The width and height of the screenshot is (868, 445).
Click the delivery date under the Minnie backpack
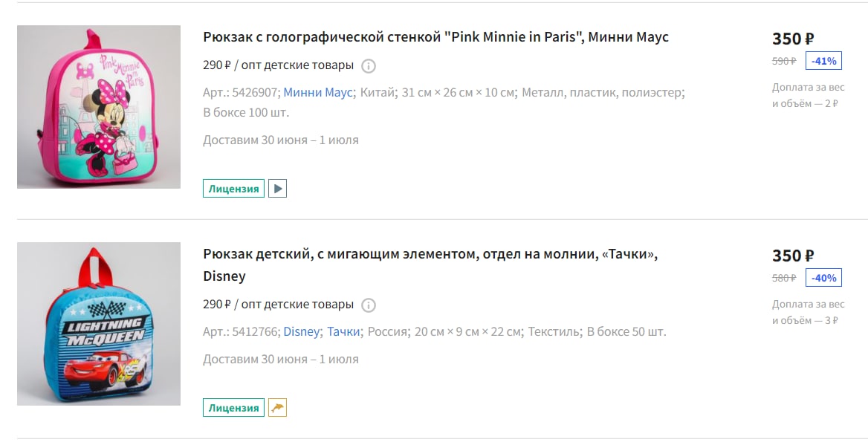(281, 140)
